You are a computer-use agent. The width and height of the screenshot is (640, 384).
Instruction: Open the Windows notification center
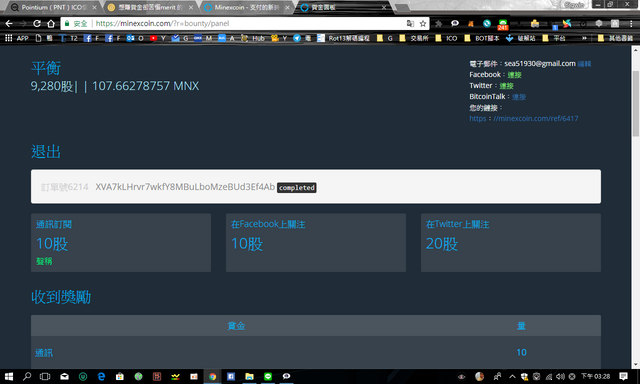click(x=623, y=376)
